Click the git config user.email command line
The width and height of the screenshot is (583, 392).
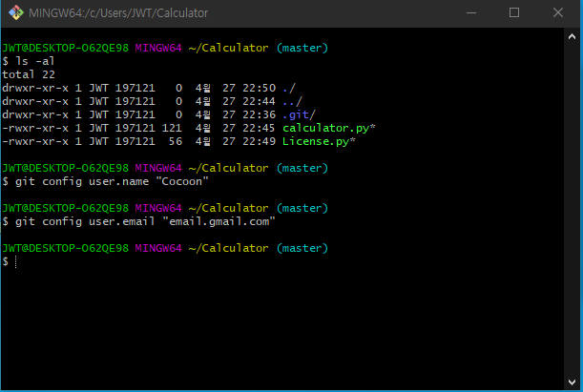145,221
